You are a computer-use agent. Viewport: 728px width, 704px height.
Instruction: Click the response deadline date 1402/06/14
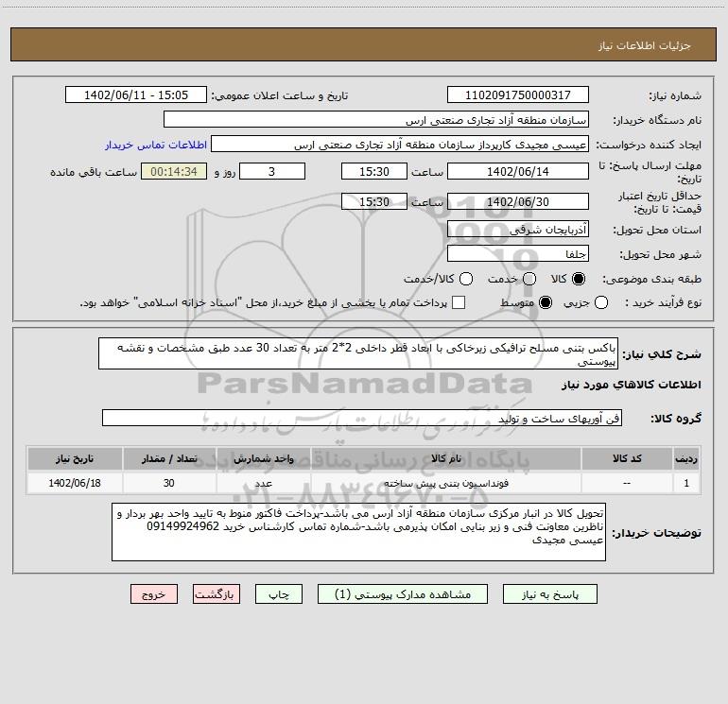518,171
